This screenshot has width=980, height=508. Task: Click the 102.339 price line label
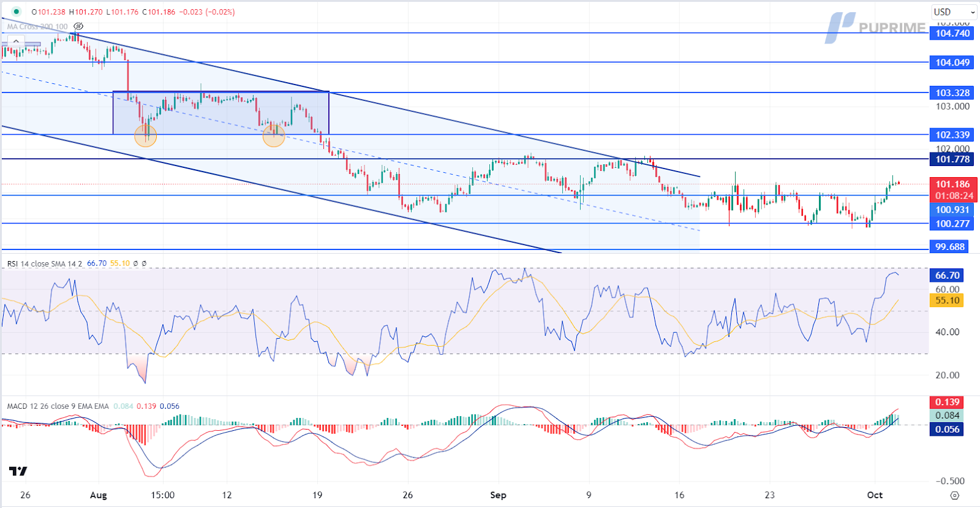952,135
